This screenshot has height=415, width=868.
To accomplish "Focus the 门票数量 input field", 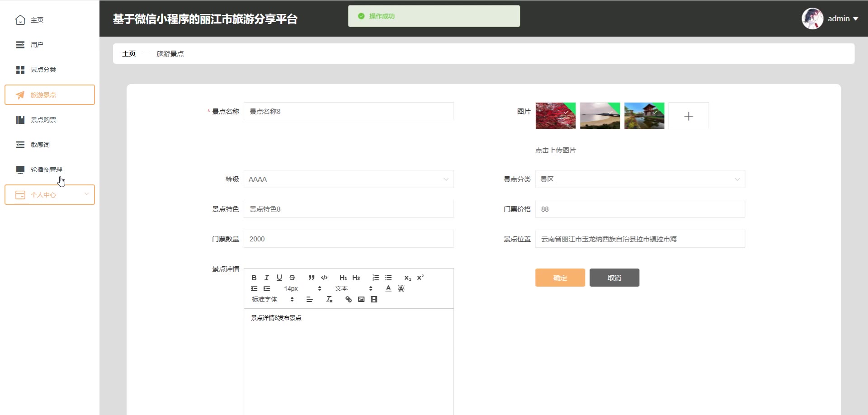I will (349, 239).
